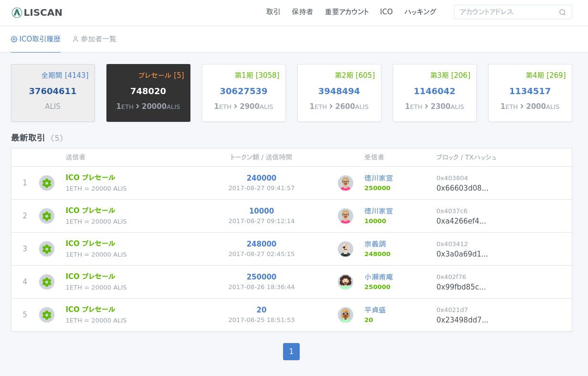
Task: Select the 第4期 [269] card
Action: 530,93
